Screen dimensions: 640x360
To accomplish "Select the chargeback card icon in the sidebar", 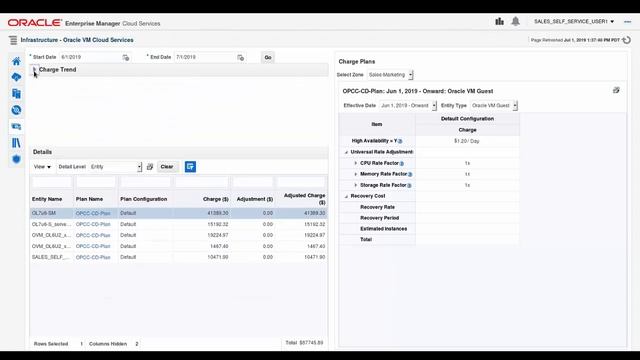I will pyautogui.click(x=16, y=127).
